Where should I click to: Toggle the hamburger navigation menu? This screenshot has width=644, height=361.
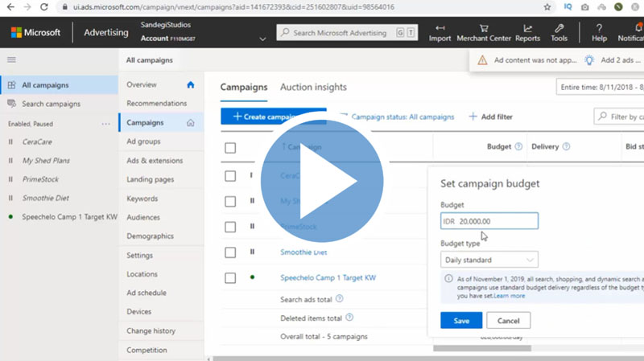11,59
